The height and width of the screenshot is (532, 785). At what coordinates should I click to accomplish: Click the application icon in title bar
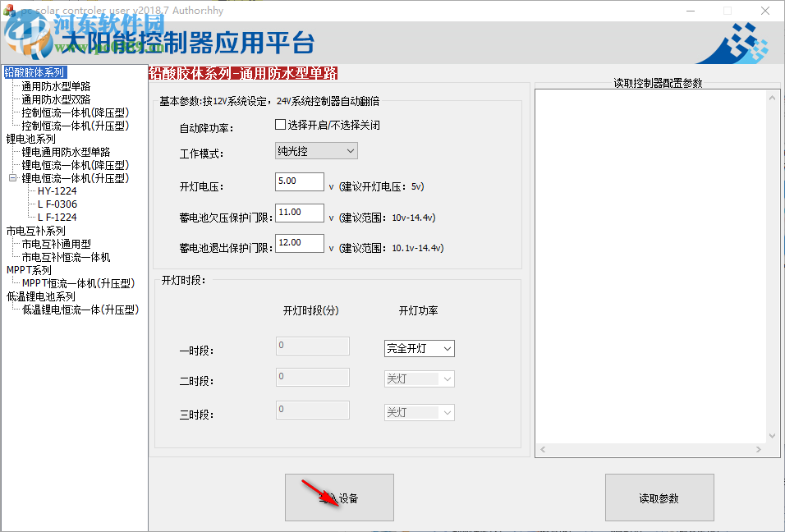[x=8, y=11]
